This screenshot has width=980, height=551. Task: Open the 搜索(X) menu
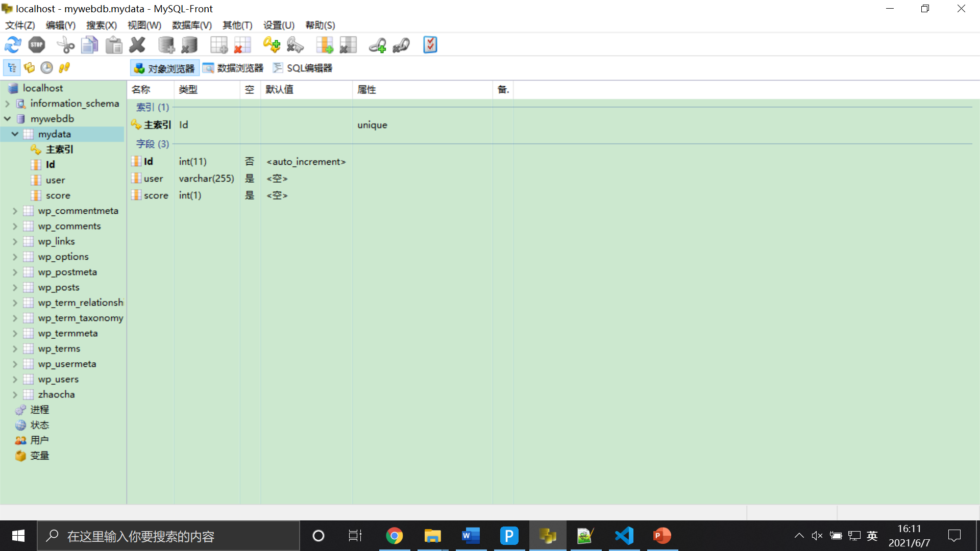click(x=102, y=26)
